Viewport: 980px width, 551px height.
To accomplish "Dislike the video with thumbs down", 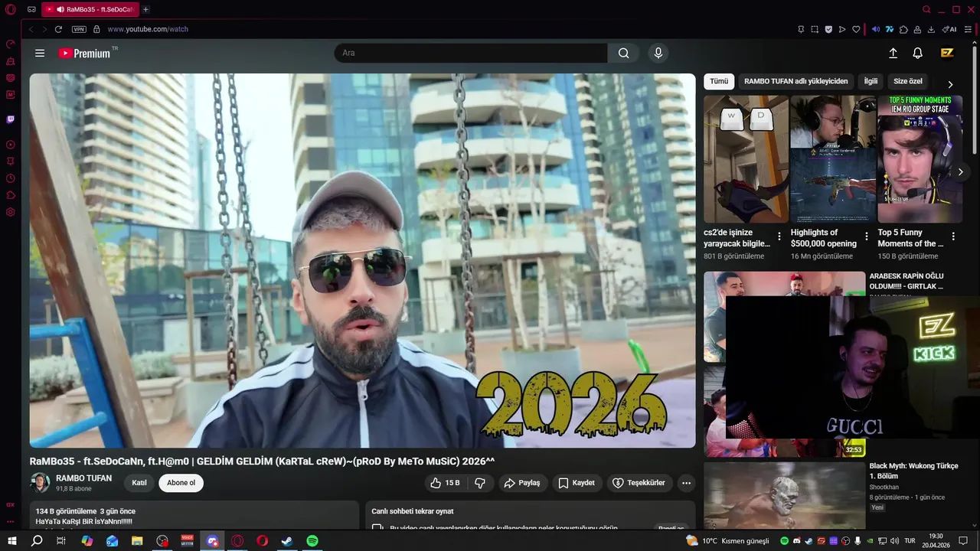I will click(480, 483).
